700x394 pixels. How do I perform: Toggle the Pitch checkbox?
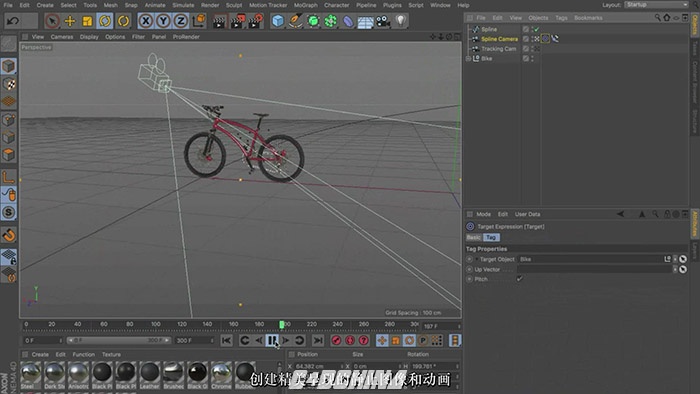[520, 279]
